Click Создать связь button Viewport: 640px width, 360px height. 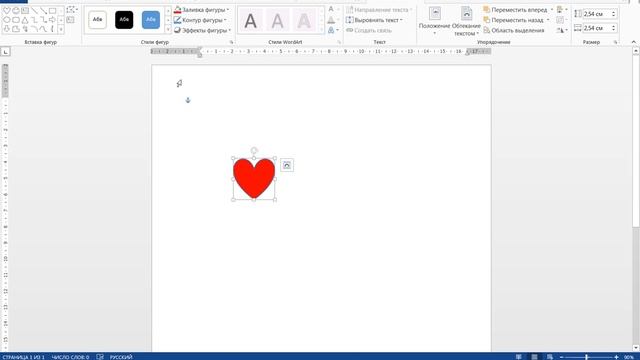[x=369, y=30]
